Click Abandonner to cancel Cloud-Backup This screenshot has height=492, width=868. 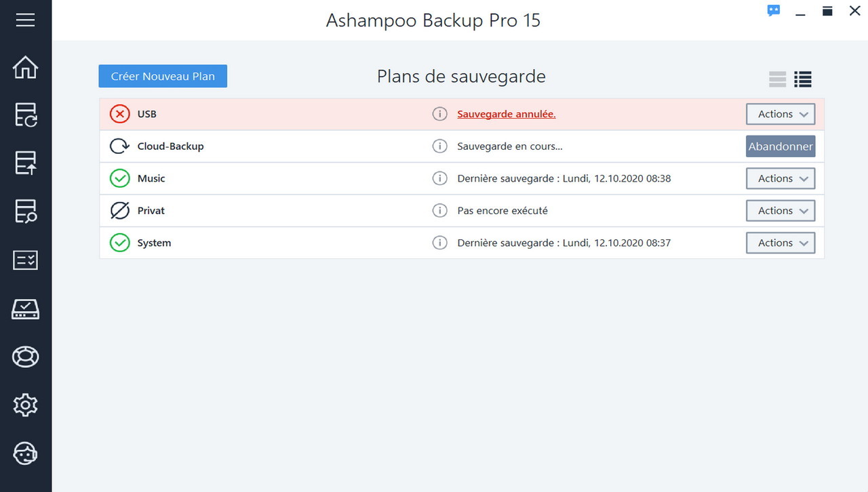click(781, 146)
